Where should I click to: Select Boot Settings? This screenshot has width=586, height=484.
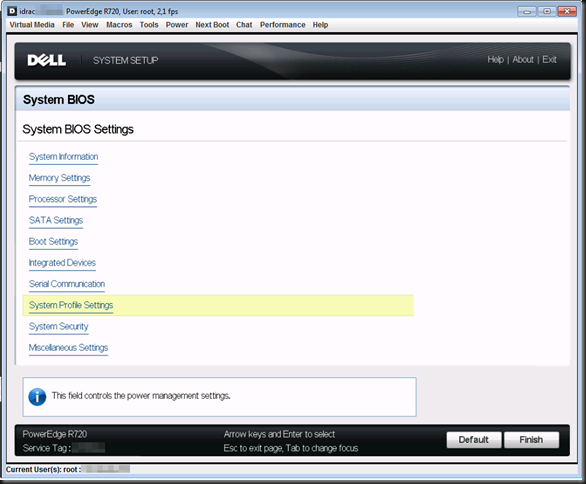53,242
